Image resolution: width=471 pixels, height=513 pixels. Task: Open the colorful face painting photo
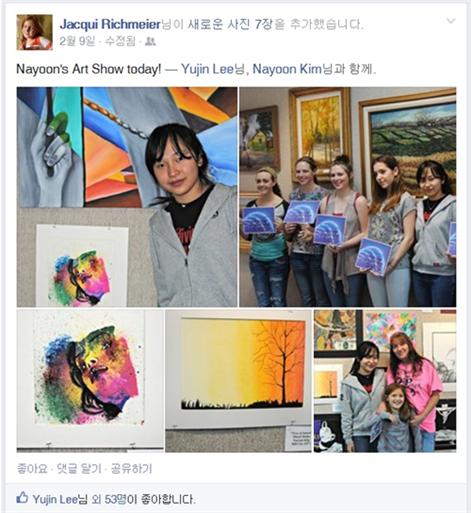pos(90,381)
